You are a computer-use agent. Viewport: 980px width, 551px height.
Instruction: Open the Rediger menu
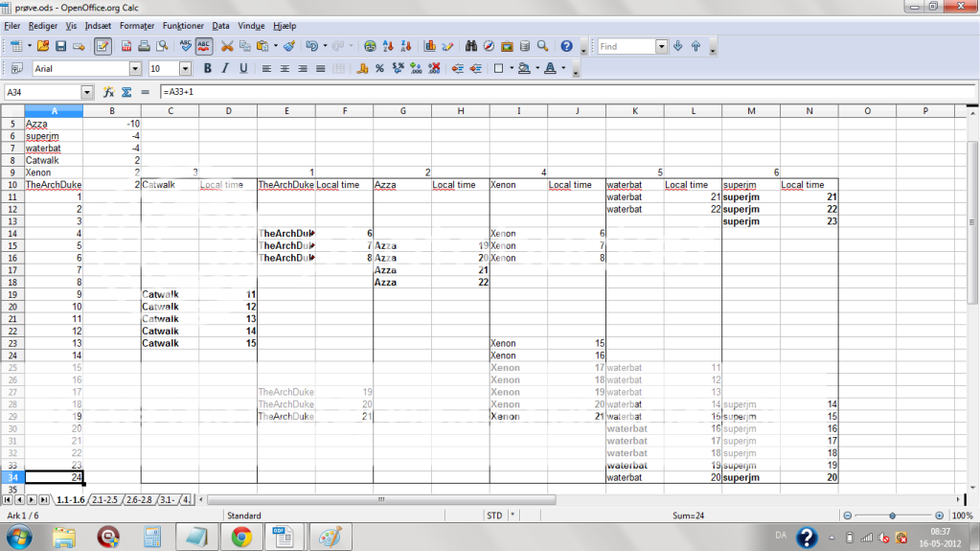(x=43, y=26)
